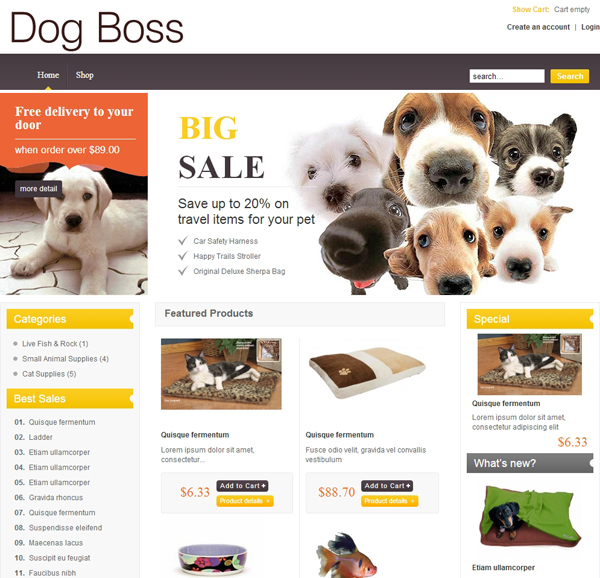Click the brown pet pillow product image

pyautogui.click(x=367, y=373)
